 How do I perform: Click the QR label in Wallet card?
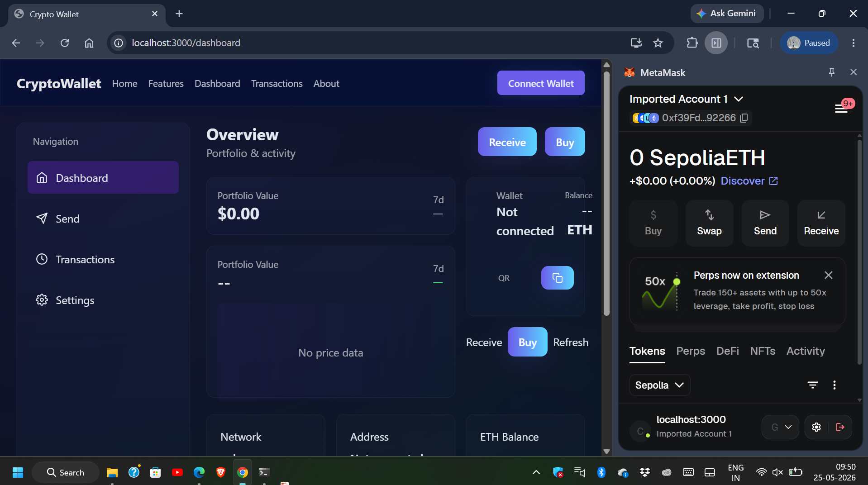click(504, 278)
